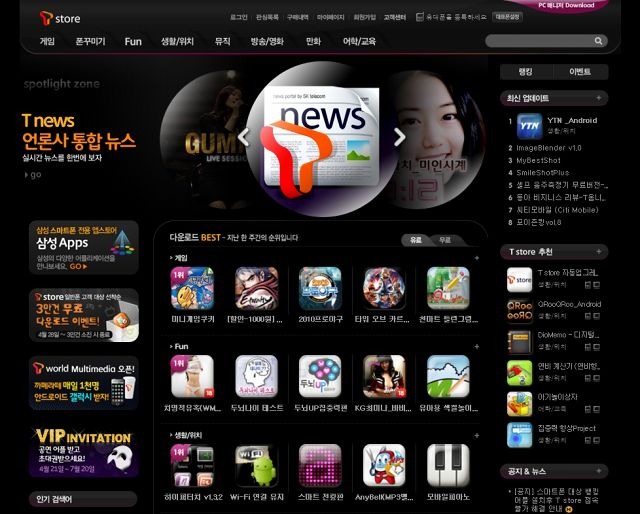Viewport: 640px width, 514px height.
Task: Open the Wi-Fi Android robot app icon
Action: coord(256,465)
